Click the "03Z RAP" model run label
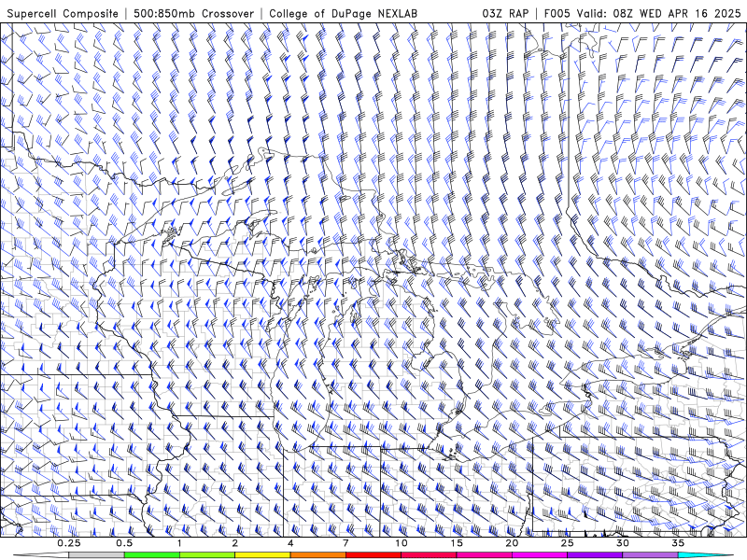The height and width of the screenshot is (560, 747). click(505, 13)
